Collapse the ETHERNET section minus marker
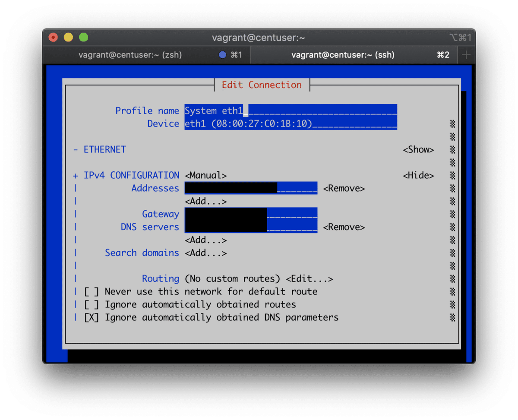 pos(76,150)
